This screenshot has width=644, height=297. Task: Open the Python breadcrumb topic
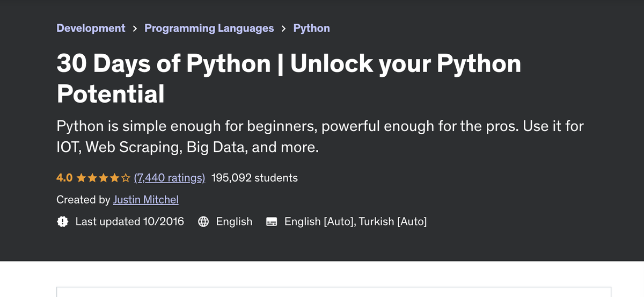[x=311, y=28]
